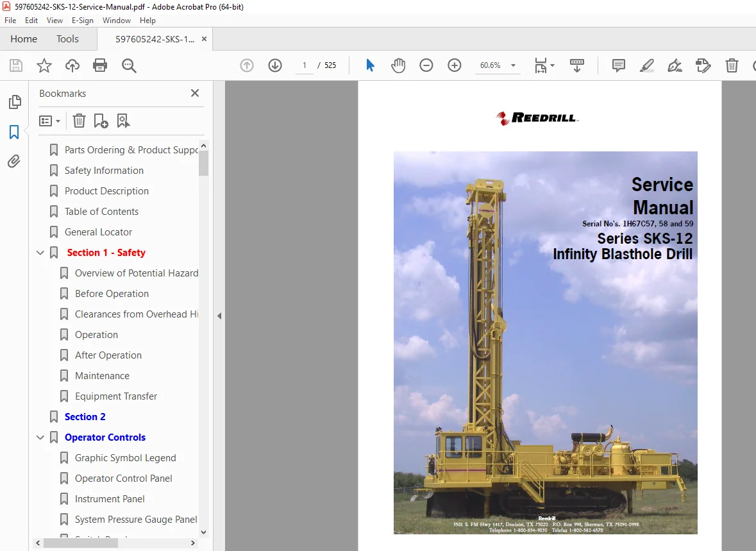Image resolution: width=756 pixels, height=551 pixels.
Task: Open the bookmarks options menu dropdown
Action: 49,121
